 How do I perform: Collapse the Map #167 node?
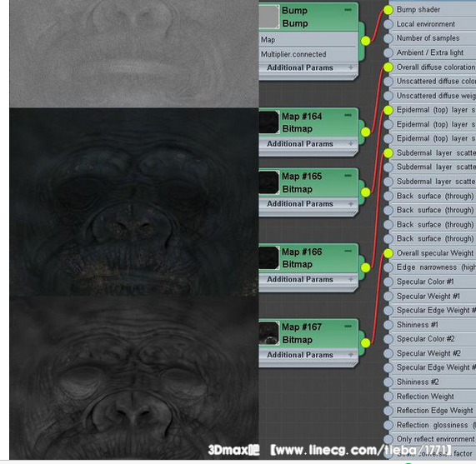pos(348,327)
